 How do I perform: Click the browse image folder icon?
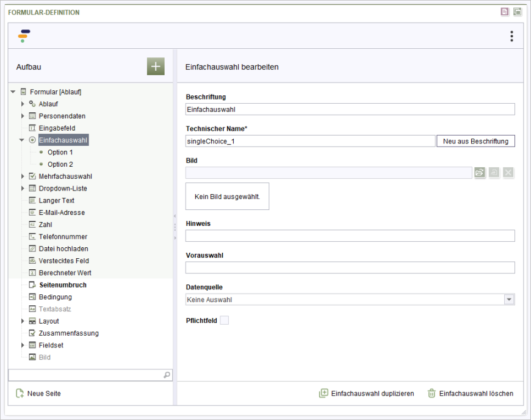click(x=479, y=173)
